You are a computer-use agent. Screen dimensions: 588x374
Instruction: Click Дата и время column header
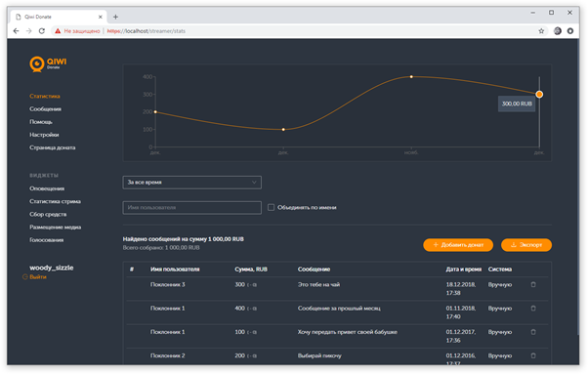(464, 270)
